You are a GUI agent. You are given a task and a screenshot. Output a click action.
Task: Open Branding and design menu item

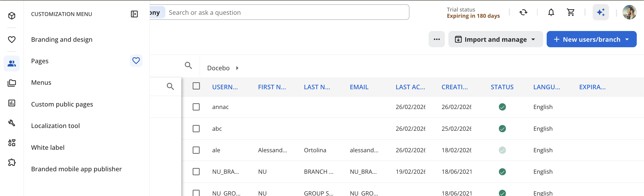pyautogui.click(x=62, y=39)
